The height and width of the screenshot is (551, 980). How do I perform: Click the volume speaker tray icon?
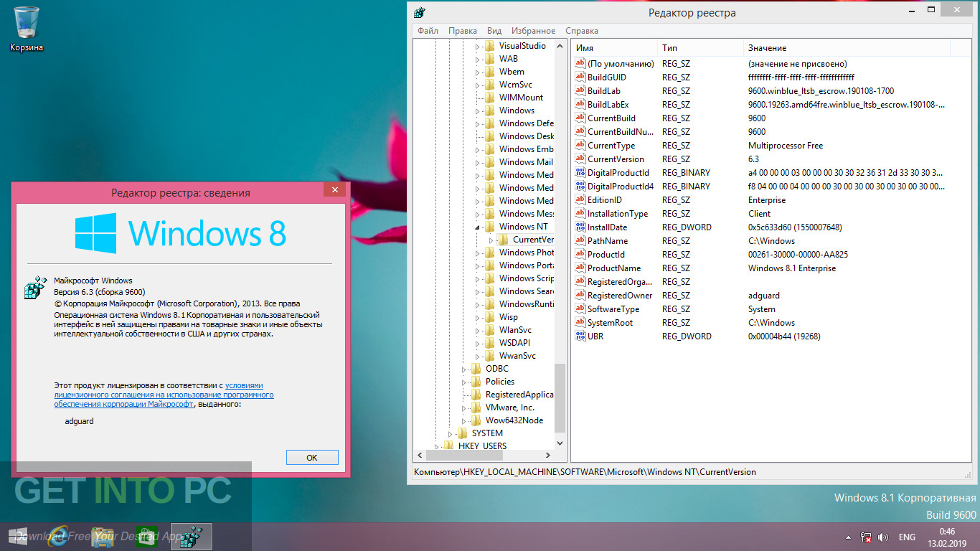[884, 537]
